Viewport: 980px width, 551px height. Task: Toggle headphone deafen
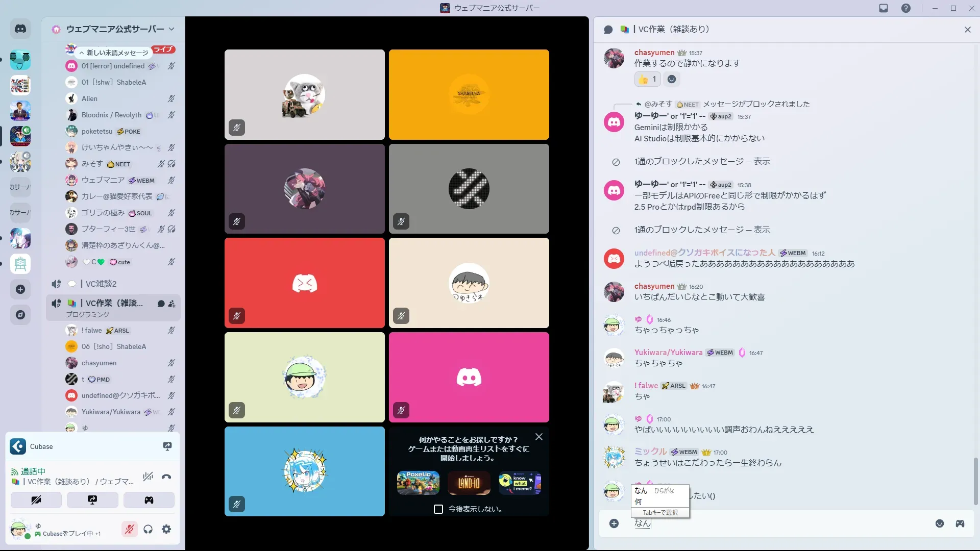tap(148, 530)
